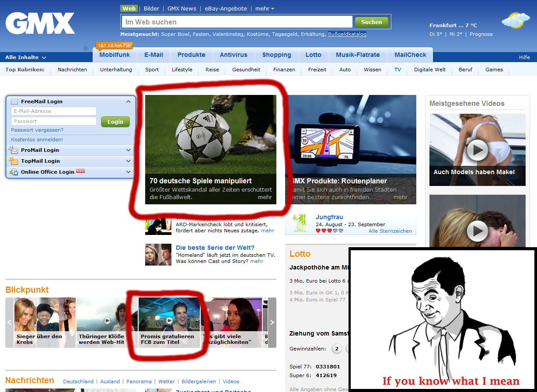Open the weather Prognose link
The height and width of the screenshot is (392, 537).
tap(481, 34)
